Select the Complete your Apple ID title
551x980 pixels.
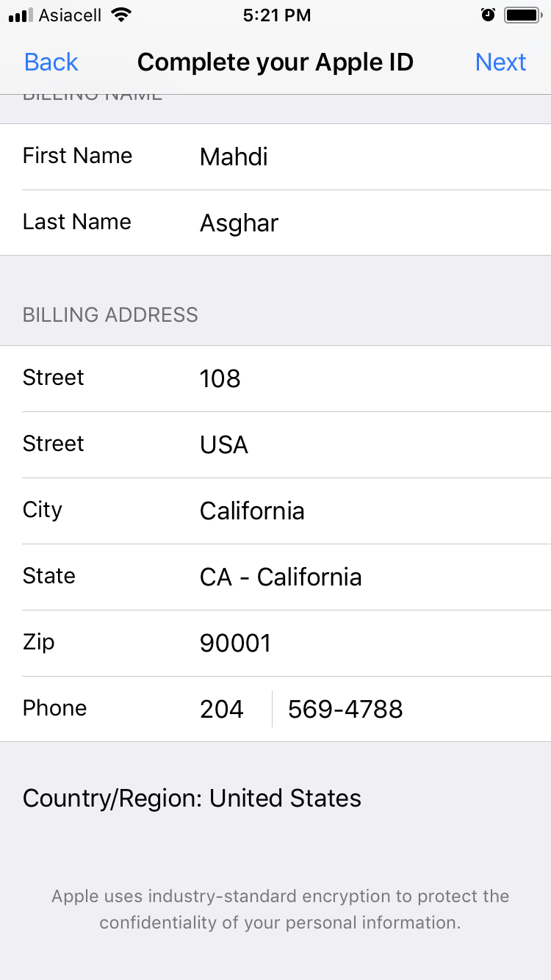(x=275, y=62)
